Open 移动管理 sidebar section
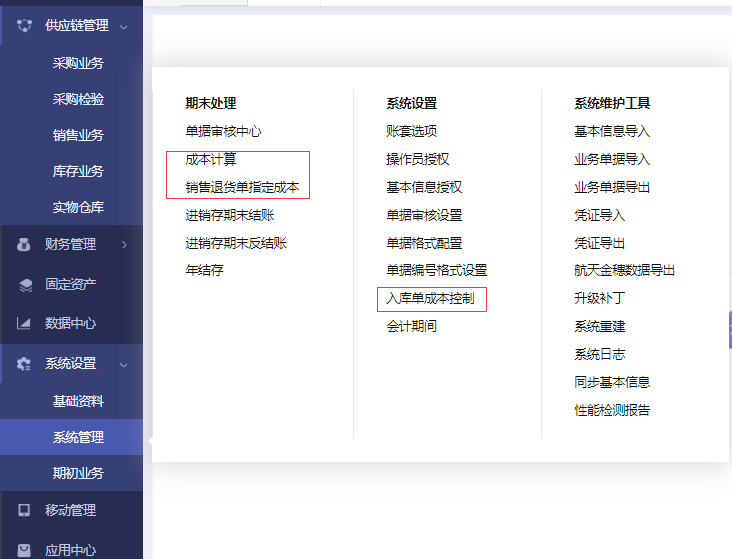The width and height of the screenshot is (732, 559). click(x=71, y=510)
